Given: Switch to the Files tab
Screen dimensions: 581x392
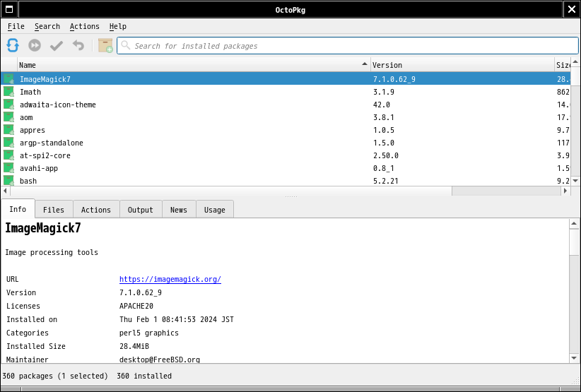Looking at the screenshot, I should 54,210.
